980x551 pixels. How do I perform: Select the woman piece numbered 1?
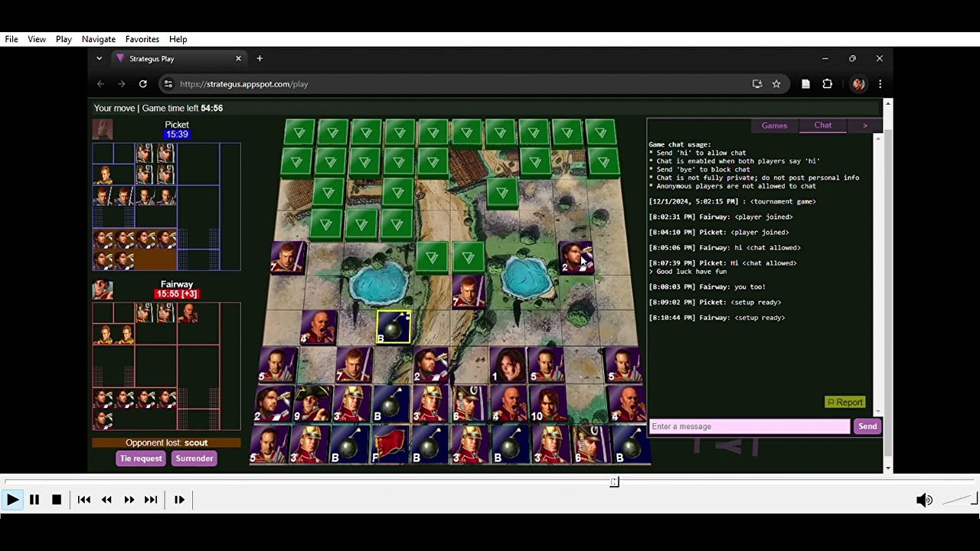click(508, 365)
